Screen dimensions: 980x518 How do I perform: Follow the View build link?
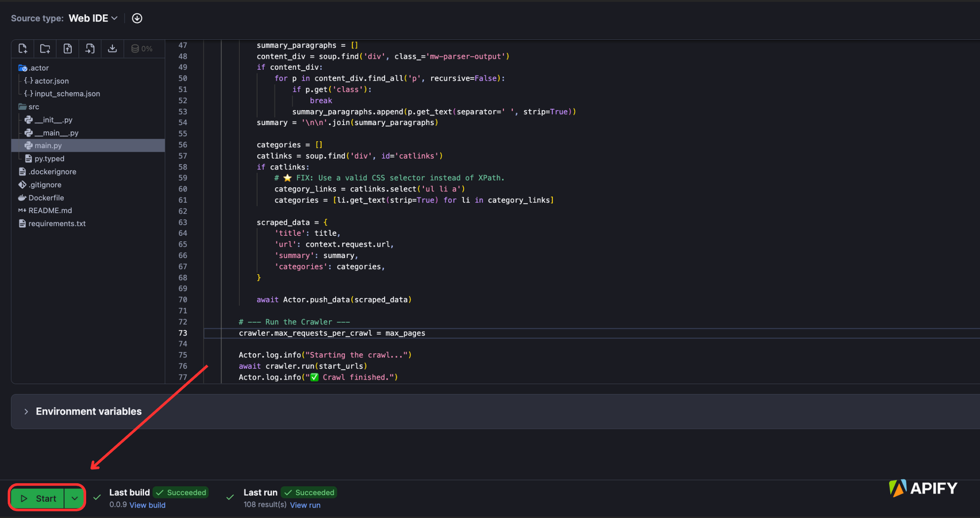(x=147, y=505)
